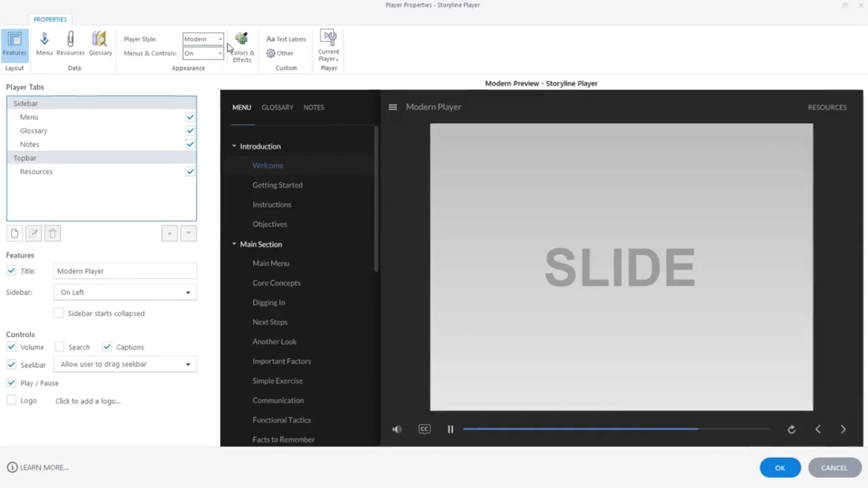Open the Menus & Controls dropdown

coord(203,53)
